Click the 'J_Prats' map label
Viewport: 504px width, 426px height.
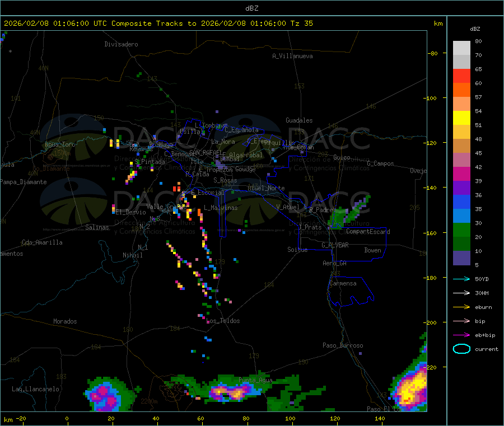(x=310, y=227)
